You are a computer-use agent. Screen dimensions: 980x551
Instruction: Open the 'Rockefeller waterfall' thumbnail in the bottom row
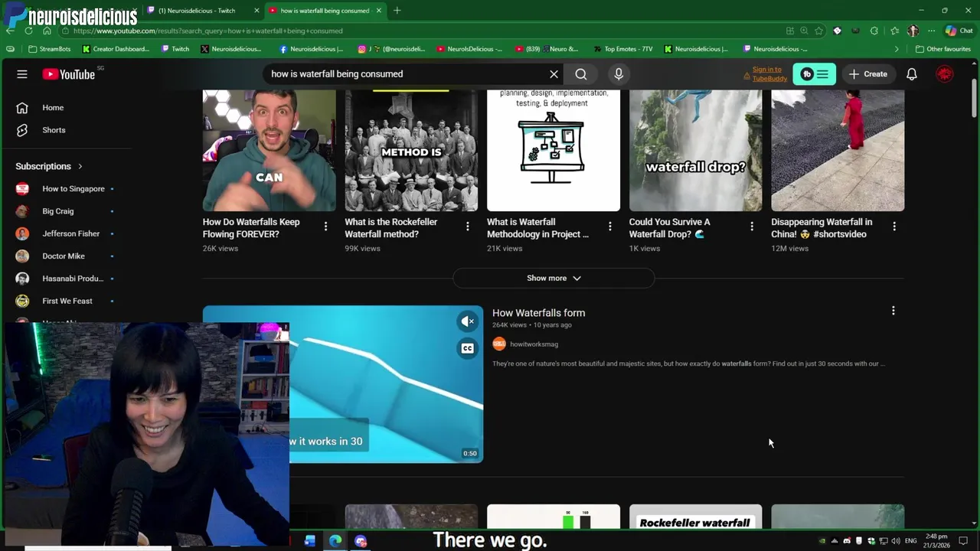click(695, 517)
